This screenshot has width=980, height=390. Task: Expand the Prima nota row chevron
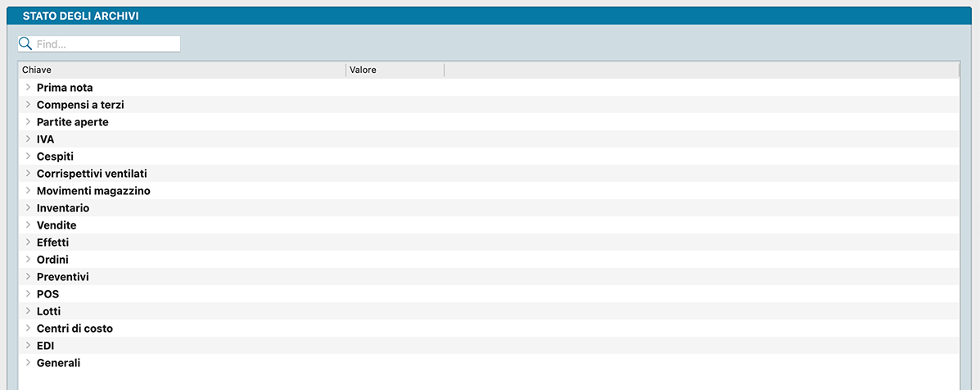[28, 88]
